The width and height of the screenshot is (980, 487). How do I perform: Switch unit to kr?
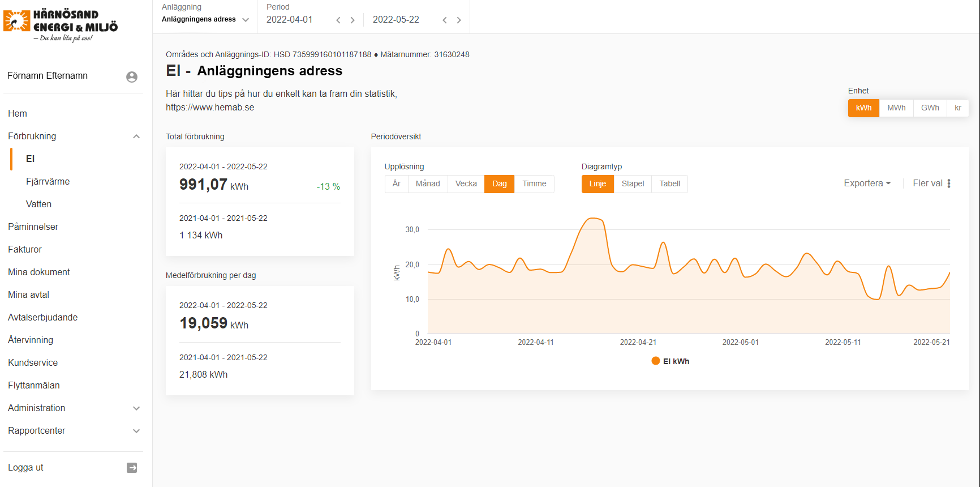click(957, 108)
